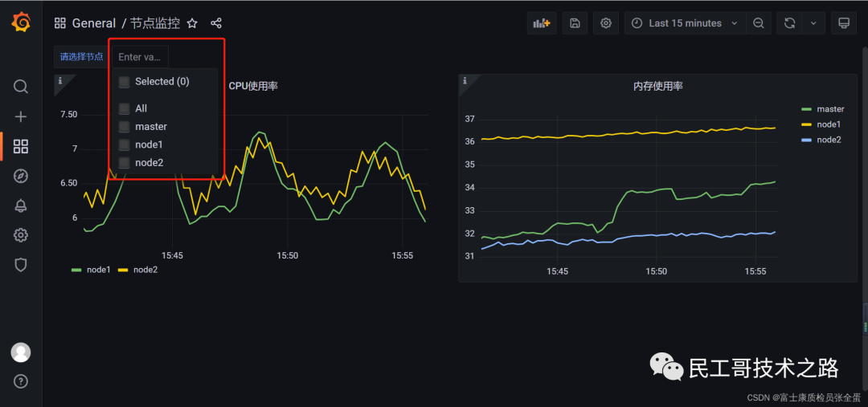Refresh the dashboard
This screenshot has width=868, height=407.
coord(790,23)
